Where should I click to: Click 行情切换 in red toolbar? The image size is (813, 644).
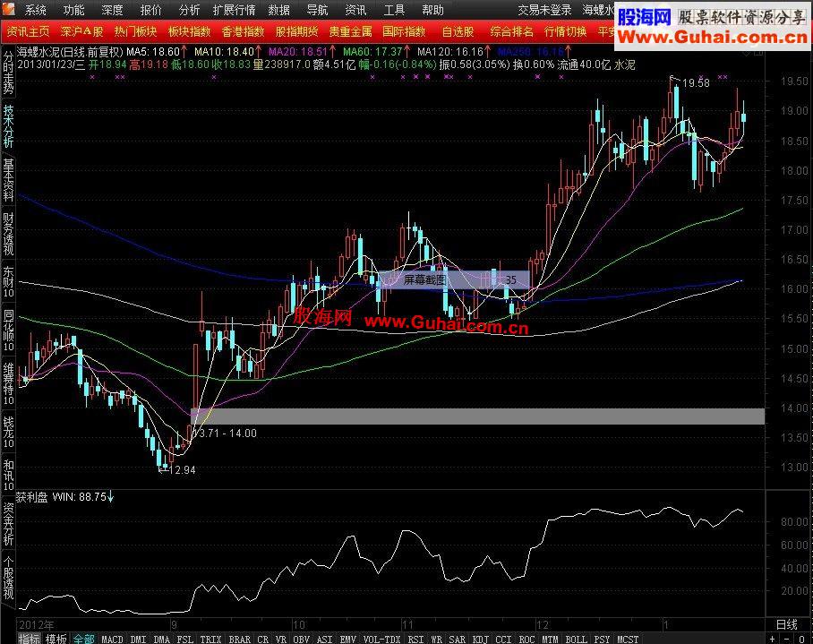pos(565,31)
